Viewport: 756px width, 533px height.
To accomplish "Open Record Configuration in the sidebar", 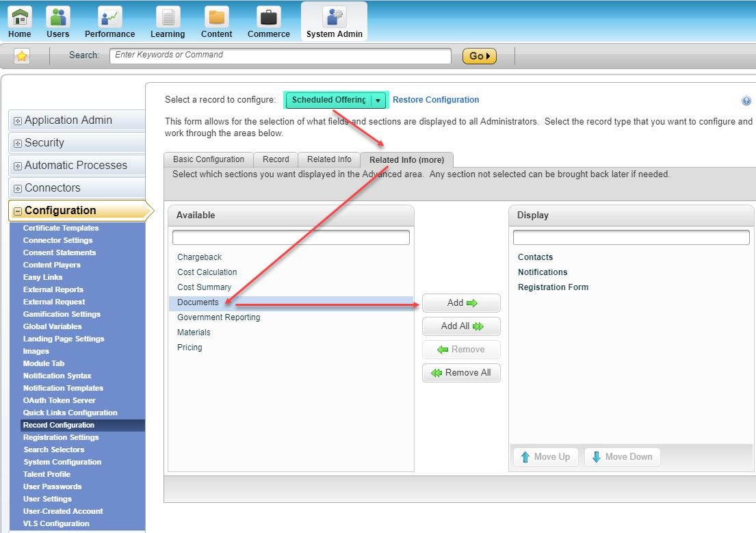I will point(83,425).
